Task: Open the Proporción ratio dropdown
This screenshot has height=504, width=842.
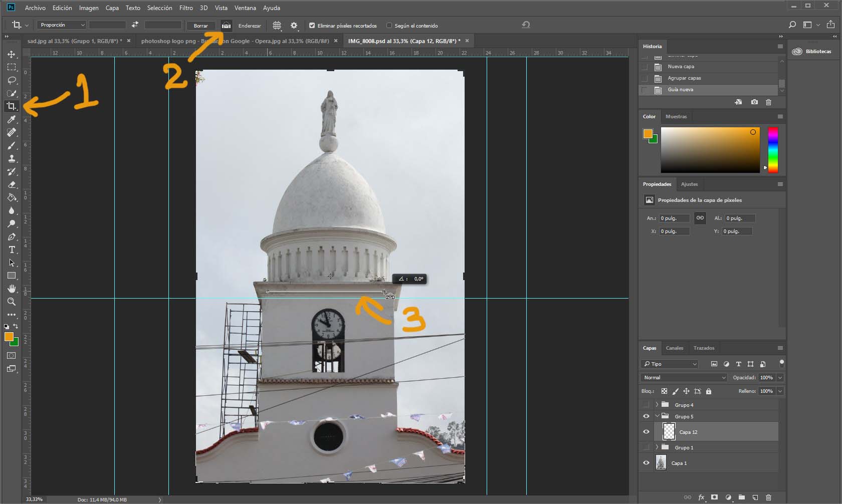Action: click(x=62, y=25)
